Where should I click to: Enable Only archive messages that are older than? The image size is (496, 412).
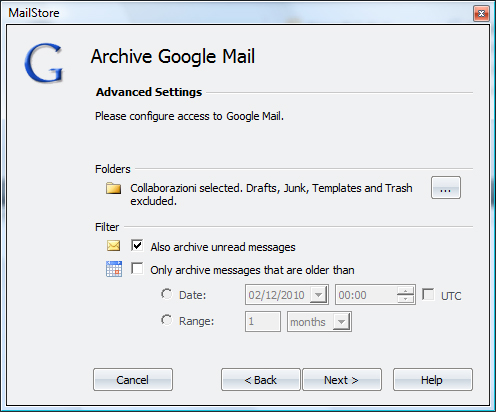(137, 268)
